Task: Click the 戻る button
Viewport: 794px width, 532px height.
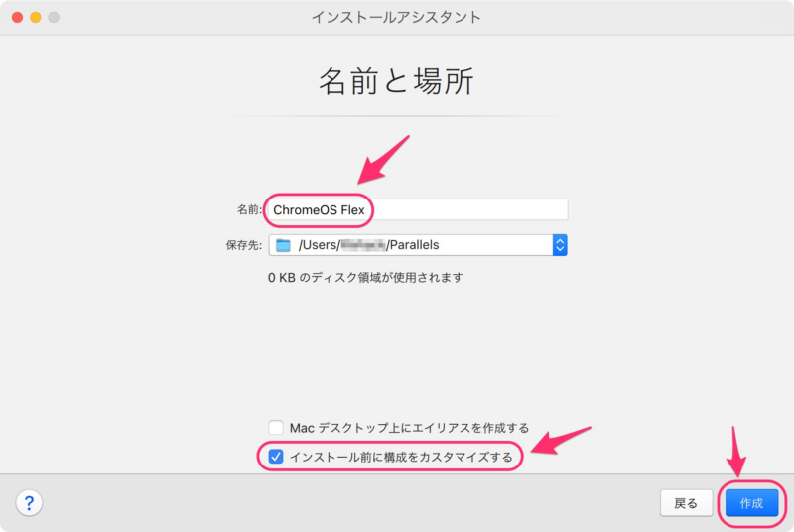Action: pos(686,503)
